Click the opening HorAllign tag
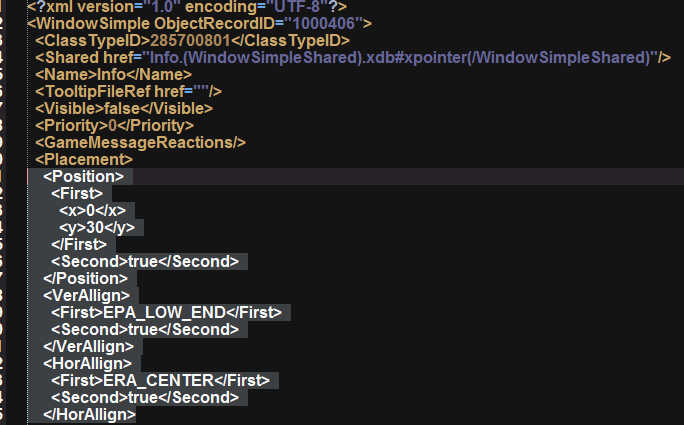The height and width of the screenshot is (425, 684). point(87,363)
